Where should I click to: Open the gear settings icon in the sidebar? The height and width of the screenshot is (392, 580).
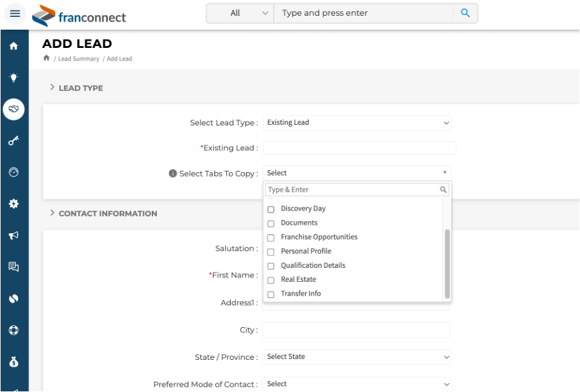[14, 204]
